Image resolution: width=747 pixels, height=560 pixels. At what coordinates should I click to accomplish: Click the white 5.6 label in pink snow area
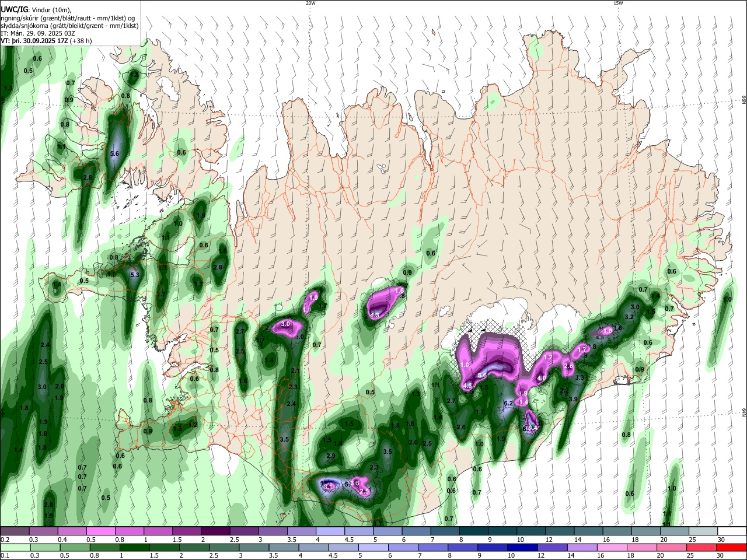click(482, 376)
